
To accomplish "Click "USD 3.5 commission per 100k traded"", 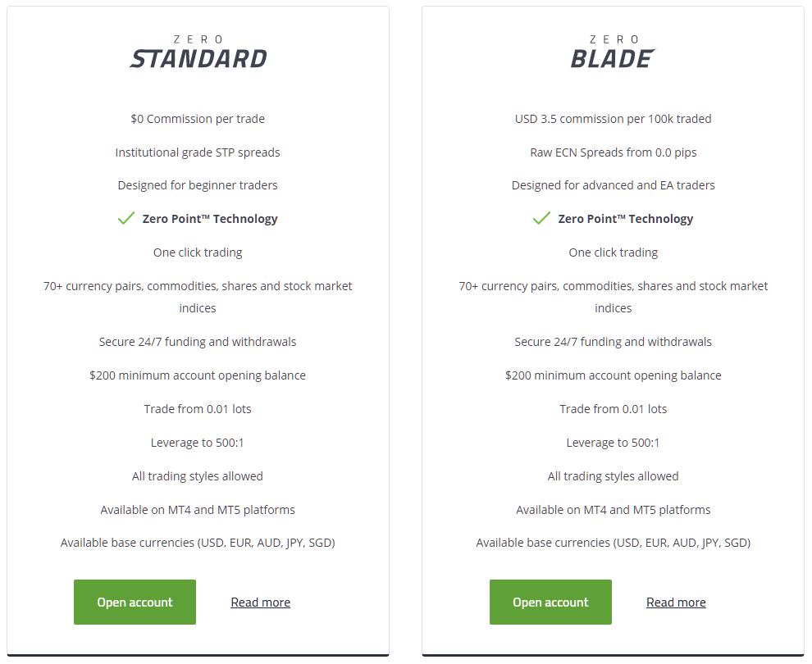I will pyautogui.click(x=614, y=119).
